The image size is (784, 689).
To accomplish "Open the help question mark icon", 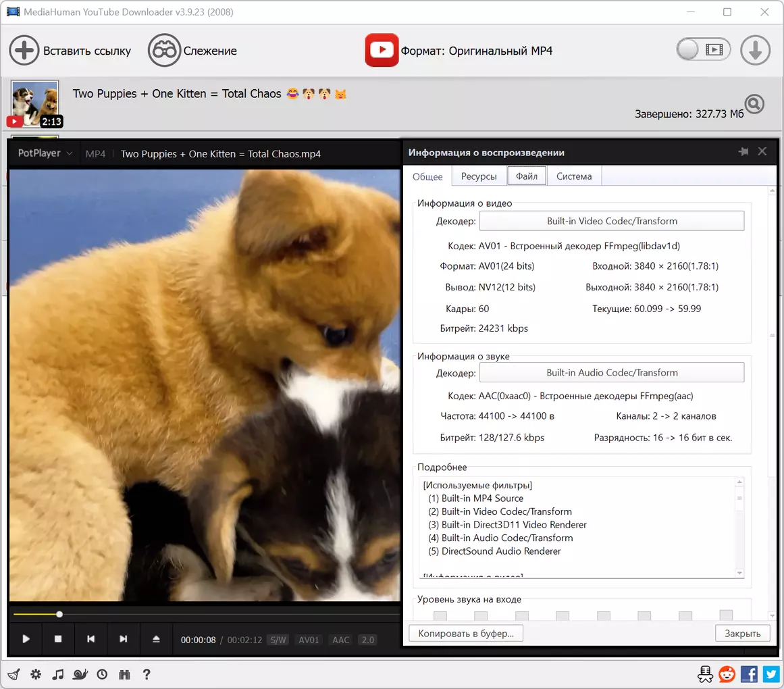I will 147,675.
